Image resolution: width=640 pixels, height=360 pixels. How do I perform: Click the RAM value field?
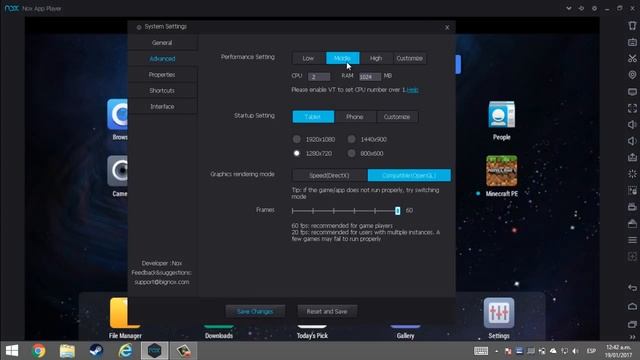click(370, 77)
